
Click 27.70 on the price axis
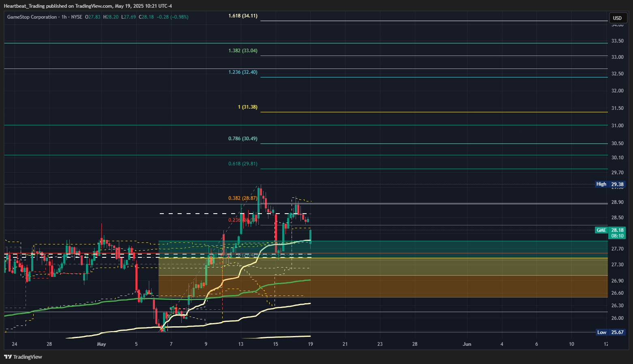click(618, 249)
